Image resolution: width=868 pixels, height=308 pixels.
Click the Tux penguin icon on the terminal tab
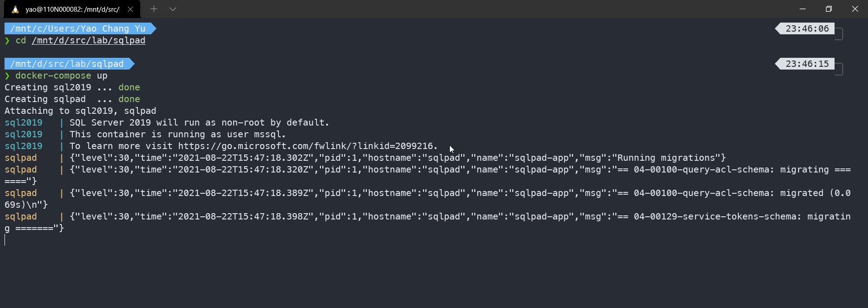[x=15, y=9]
